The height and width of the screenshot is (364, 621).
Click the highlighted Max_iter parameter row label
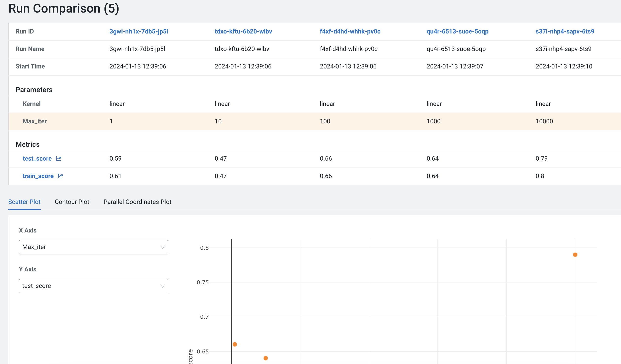tap(34, 121)
